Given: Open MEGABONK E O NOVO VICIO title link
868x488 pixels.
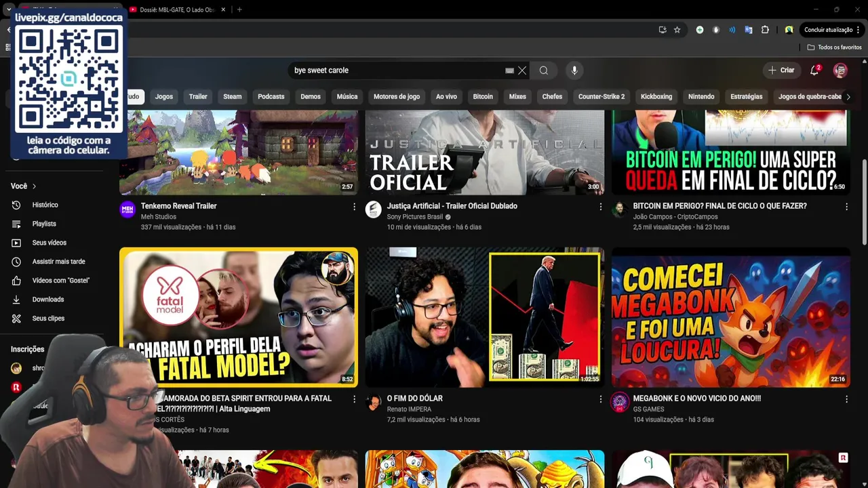Looking at the screenshot, I should click(697, 399).
